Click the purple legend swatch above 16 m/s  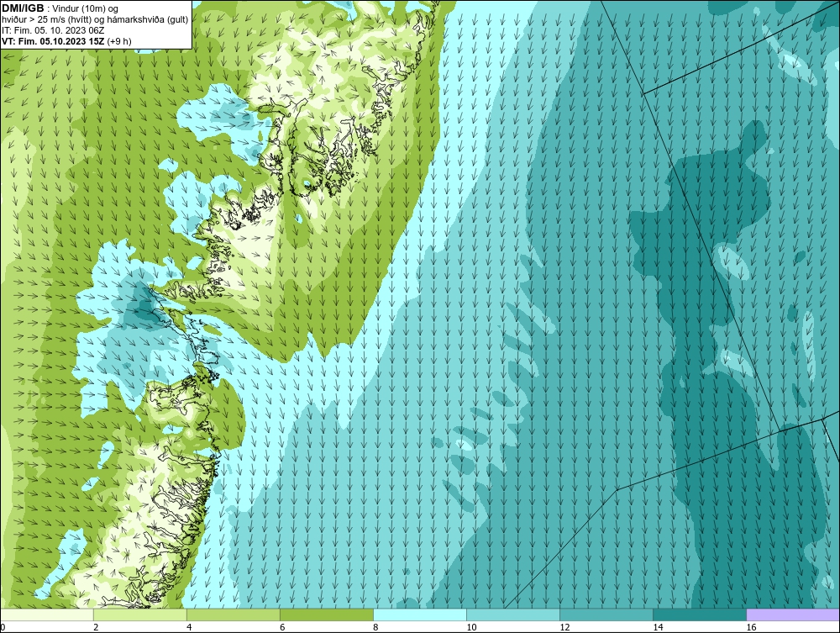pos(793,615)
